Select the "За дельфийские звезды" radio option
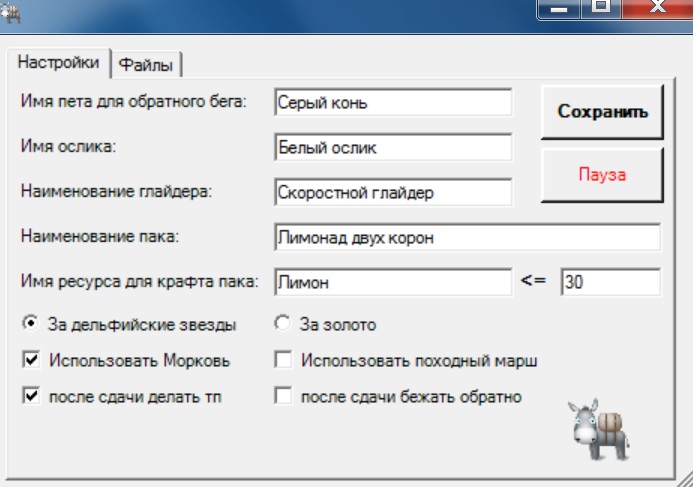694x487 pixels. coord(31,324)
